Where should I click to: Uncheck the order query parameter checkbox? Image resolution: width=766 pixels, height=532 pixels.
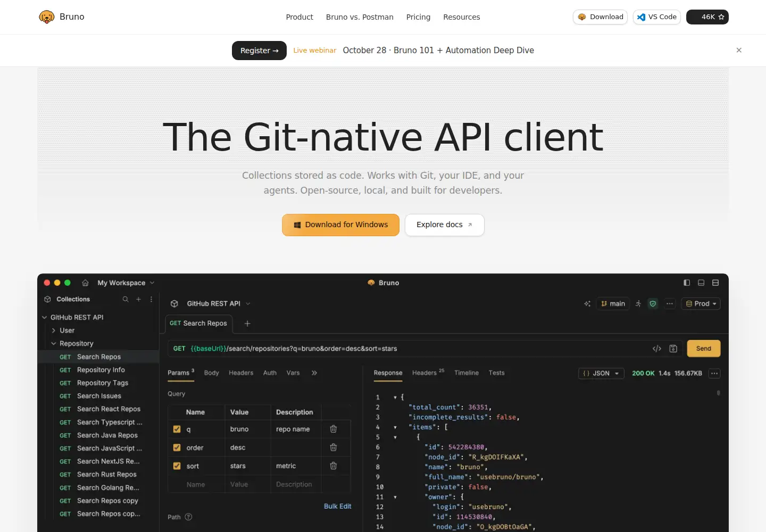pos(177,448)
